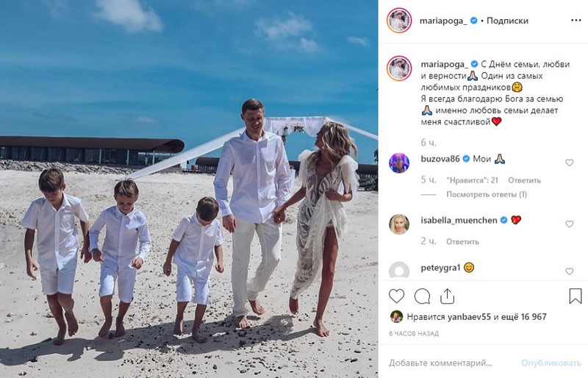Click the Подписки following button

pos(507,21)
